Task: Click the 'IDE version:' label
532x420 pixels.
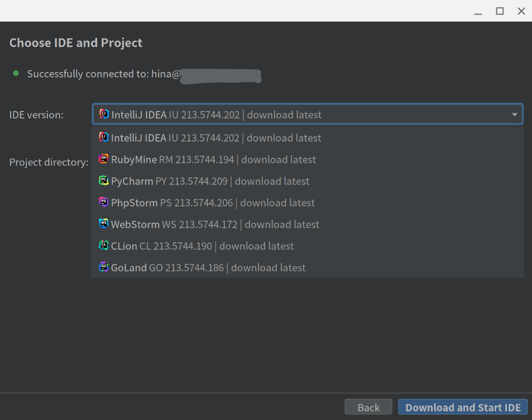Action: click(36, 115)
